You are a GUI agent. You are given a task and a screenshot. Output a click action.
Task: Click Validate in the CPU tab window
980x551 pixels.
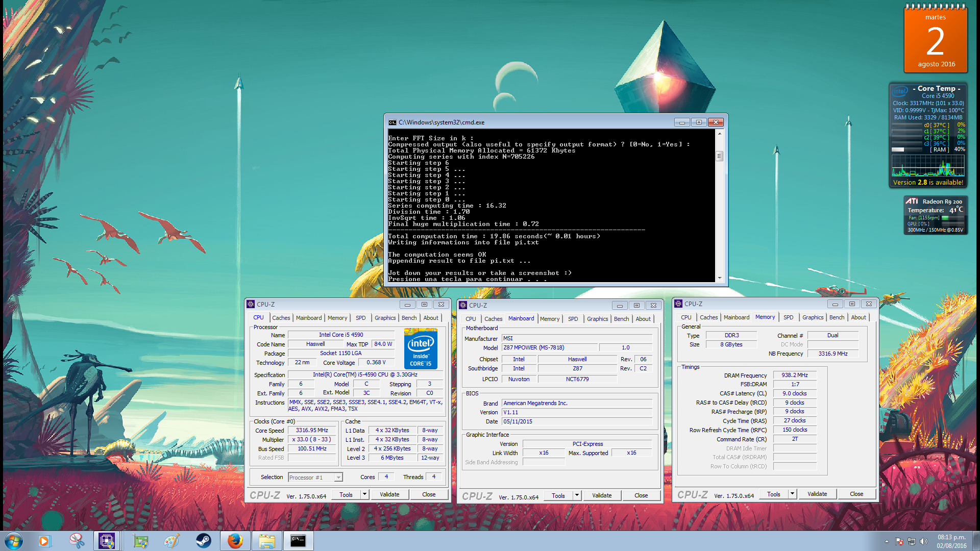tap(389, 494)
